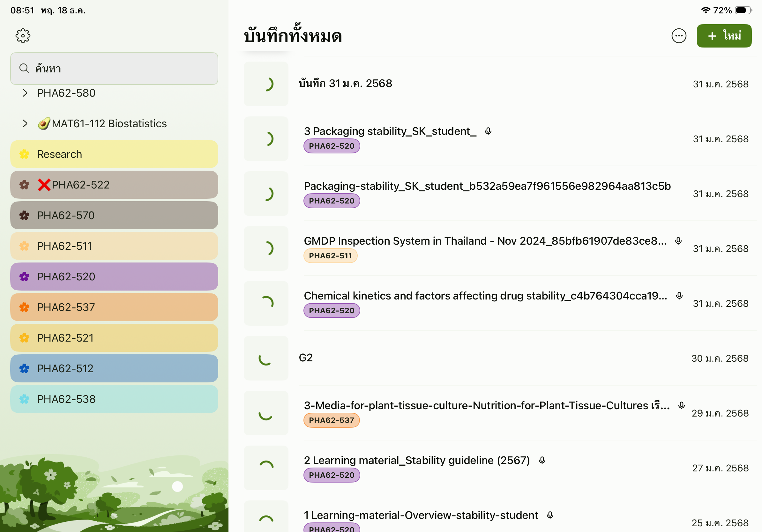The image size is (762, 532).
Task: Click the purple flower icon on PHA62-520
Action: (24, 277)
